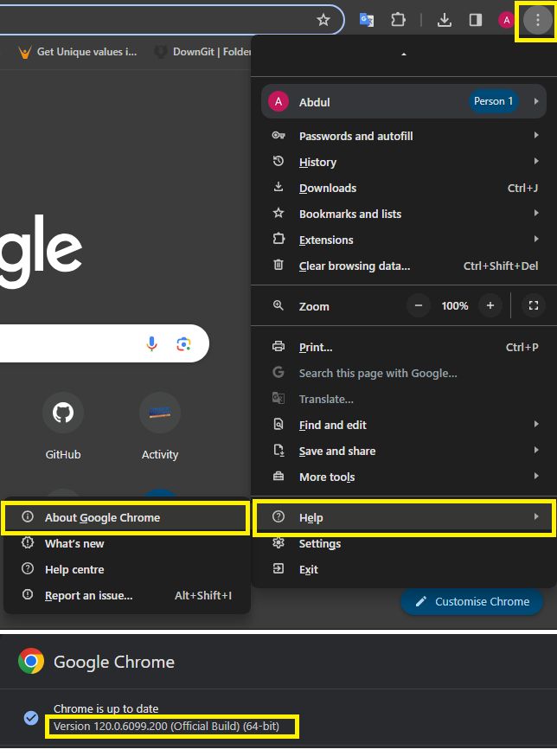
Task: Open Downloads from the menu
Action: pyautogui.click(x=404, y=188)
